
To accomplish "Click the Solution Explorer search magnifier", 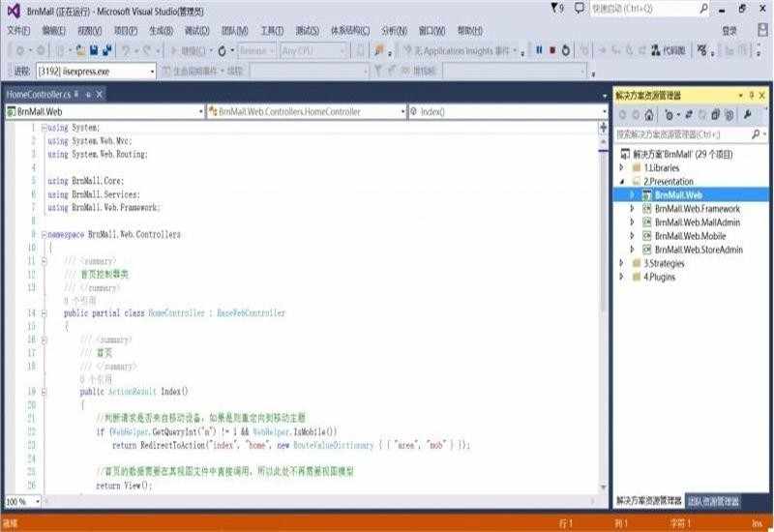I will [756, 134].
